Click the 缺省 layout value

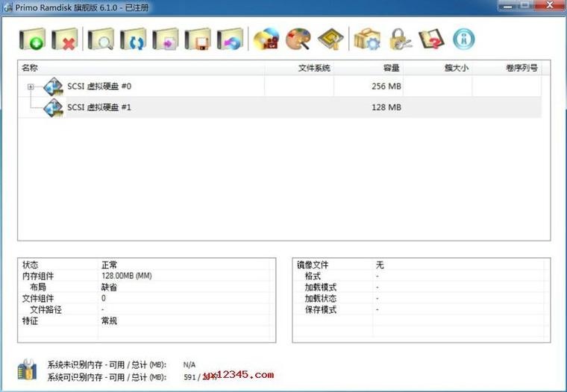[x=109, y=287]
